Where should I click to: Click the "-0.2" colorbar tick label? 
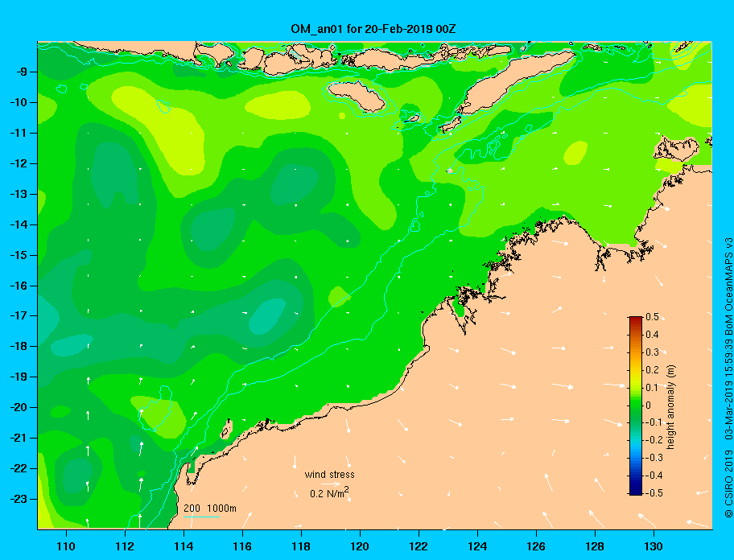pyautogui.click(x=654, y=440)
